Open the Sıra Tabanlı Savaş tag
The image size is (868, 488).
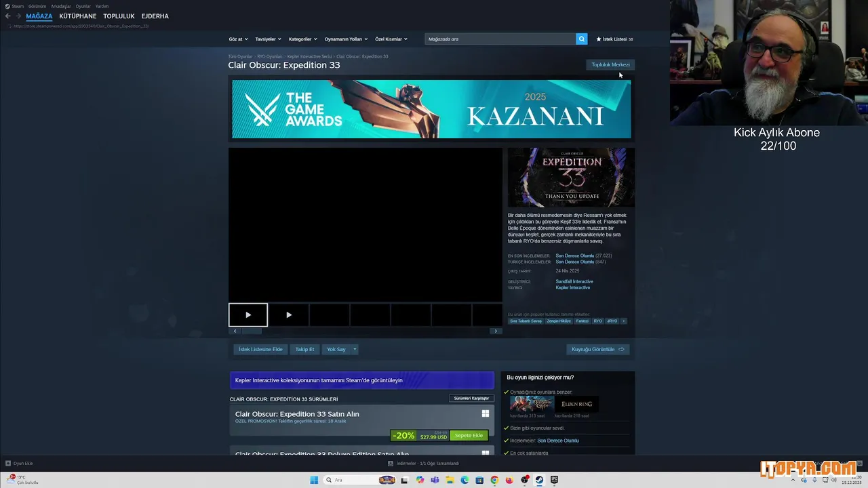click(526, 321)
